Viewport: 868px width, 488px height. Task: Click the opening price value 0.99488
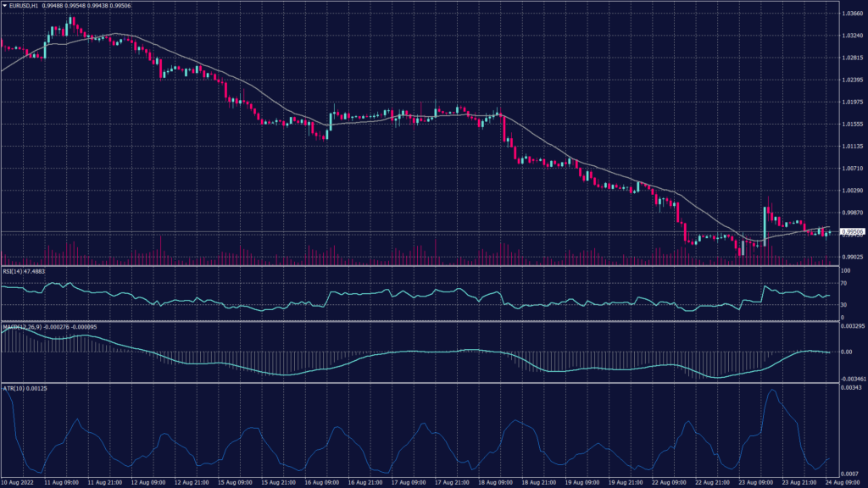pos(53,5)
